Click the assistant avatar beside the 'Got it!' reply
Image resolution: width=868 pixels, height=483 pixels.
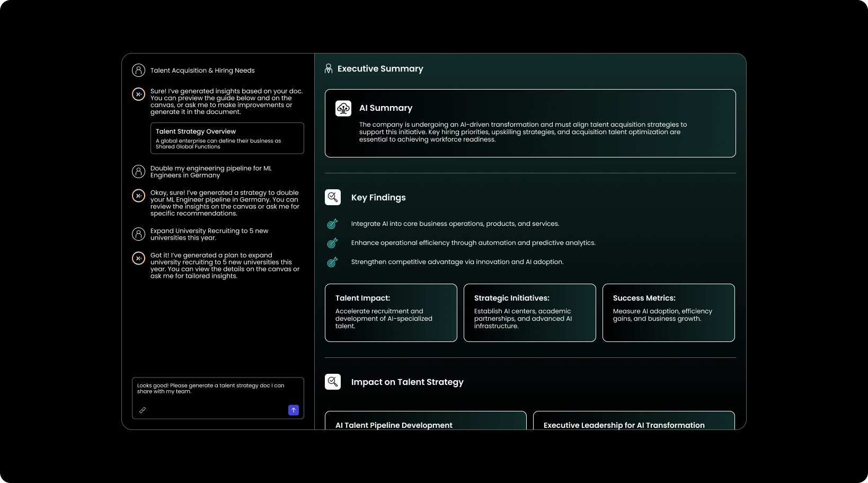pyautogui.click(x=138, y=258)
